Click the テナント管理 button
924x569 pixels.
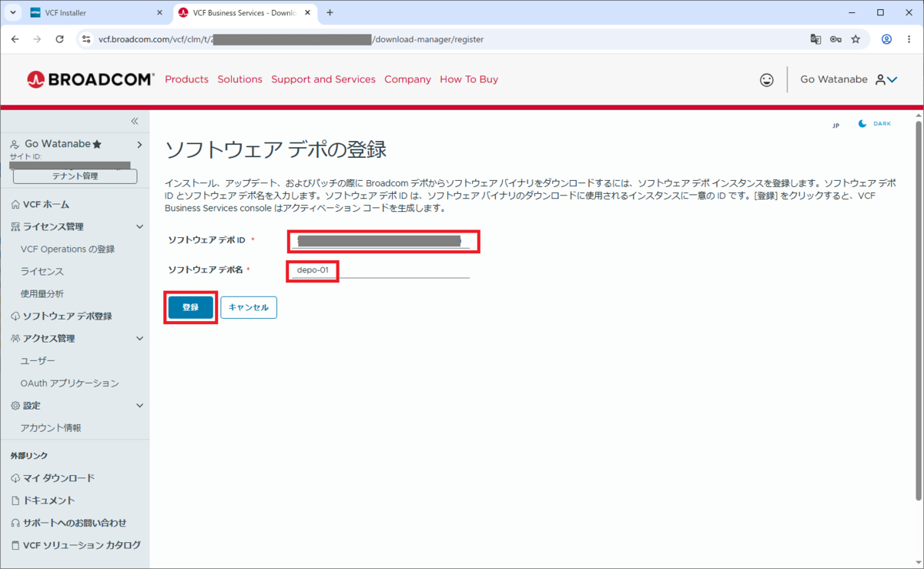[x=75, y=176]
